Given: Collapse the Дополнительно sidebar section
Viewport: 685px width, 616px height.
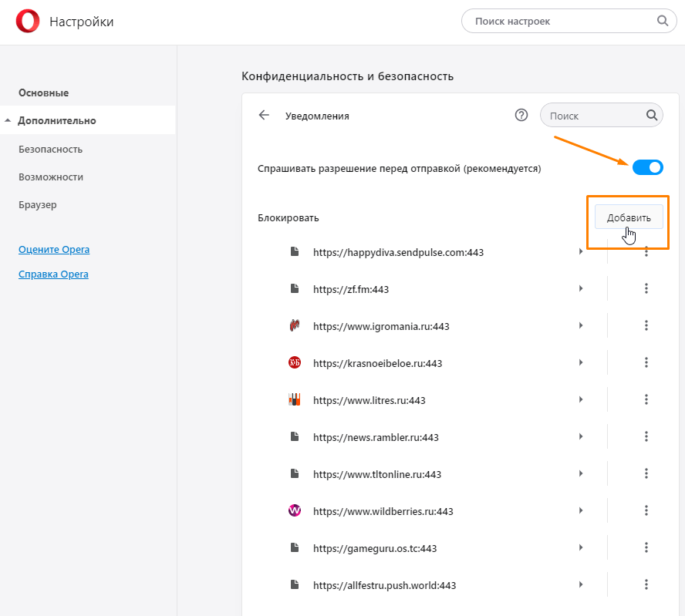Looking at the screenshot, I should pos(8,121).
